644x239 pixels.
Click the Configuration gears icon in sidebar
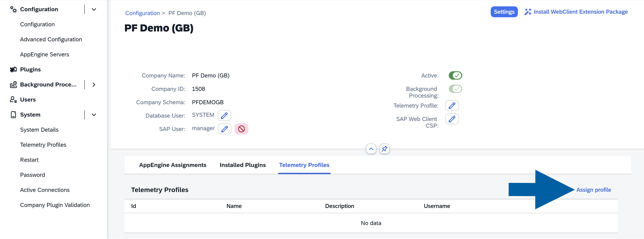pyautogui.click(x=13, y=9)
